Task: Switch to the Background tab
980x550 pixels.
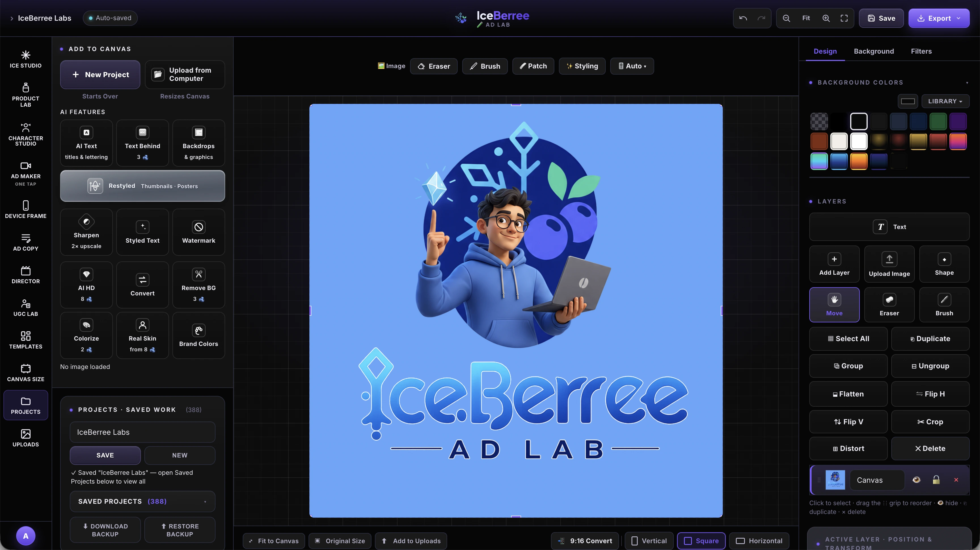Action: (x=874, y=51)
